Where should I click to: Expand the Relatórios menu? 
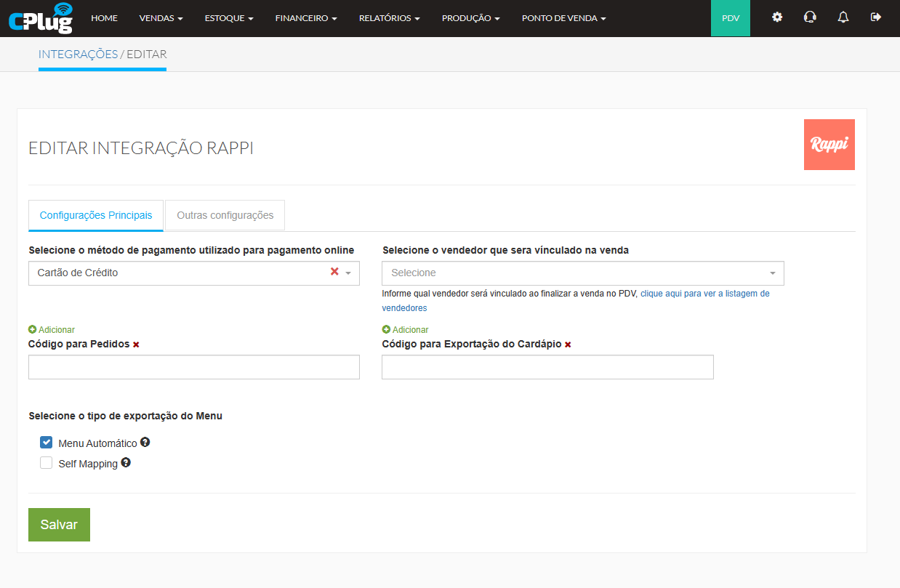[x=390, y=18]
